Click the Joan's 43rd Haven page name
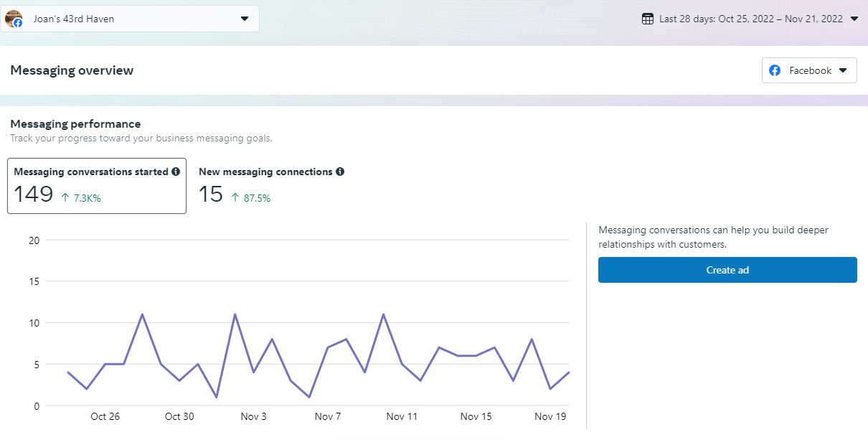 click(x=74, y=19)
